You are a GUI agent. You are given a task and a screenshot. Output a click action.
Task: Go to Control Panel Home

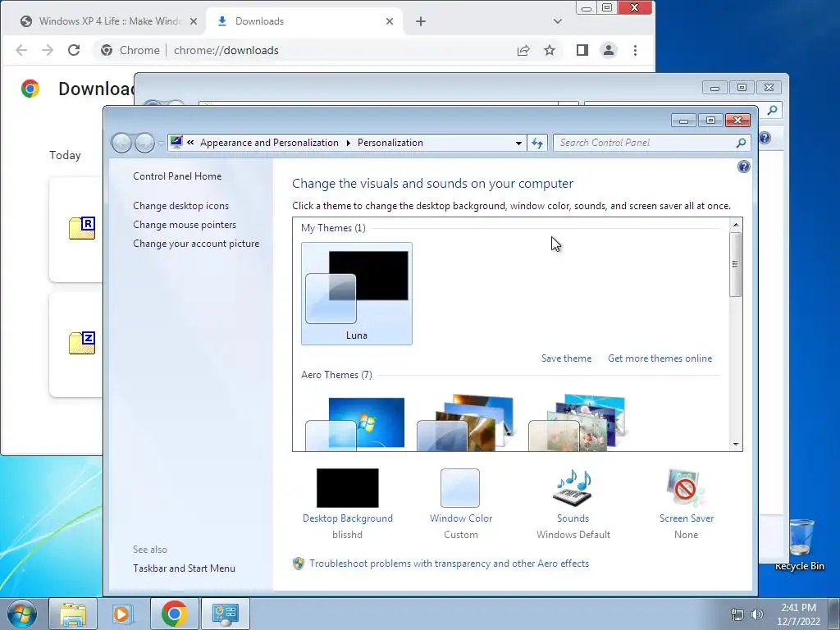click(x=177, y=176)
